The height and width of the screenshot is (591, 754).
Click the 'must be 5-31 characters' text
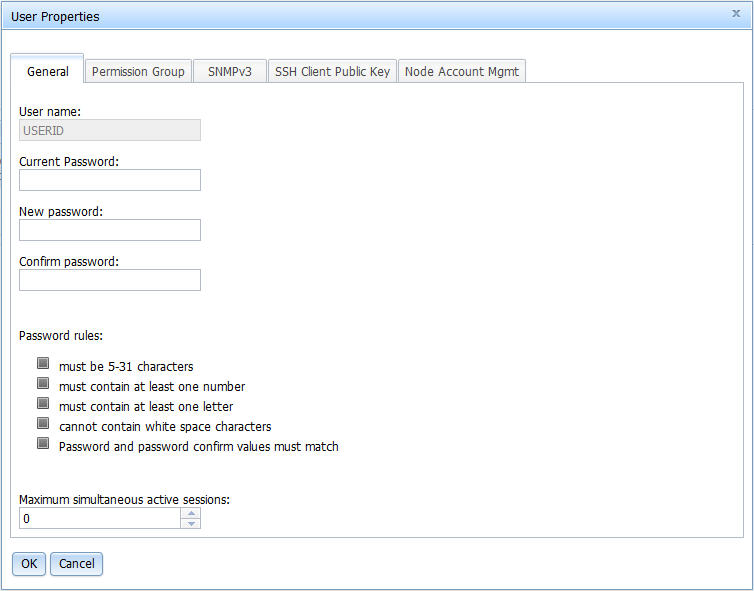(126, 366)
